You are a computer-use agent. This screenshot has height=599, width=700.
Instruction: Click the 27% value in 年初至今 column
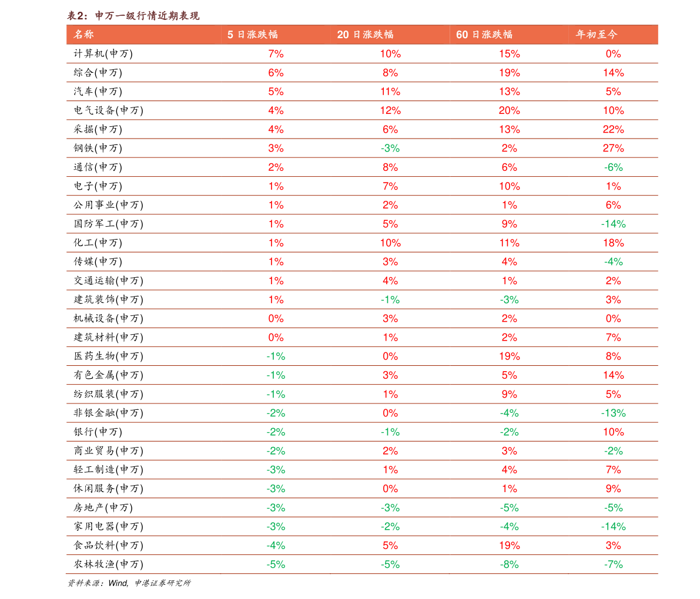pyautogui.click(x=613, y=149)
